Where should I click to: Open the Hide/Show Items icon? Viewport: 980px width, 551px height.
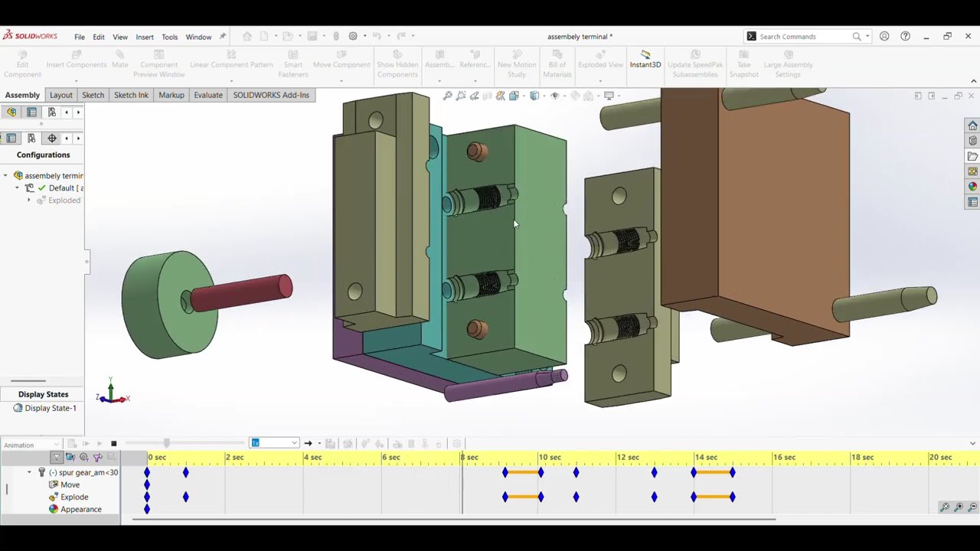(x=555, y=96)
